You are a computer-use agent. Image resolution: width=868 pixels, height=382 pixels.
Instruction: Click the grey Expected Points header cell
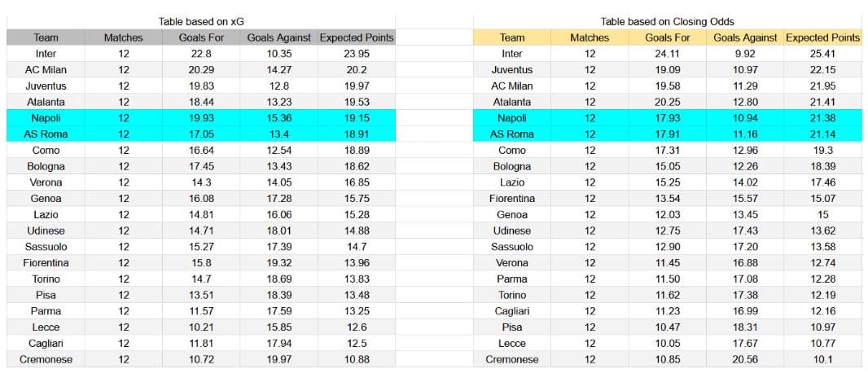pyautogui.click(x=357, y=37)
